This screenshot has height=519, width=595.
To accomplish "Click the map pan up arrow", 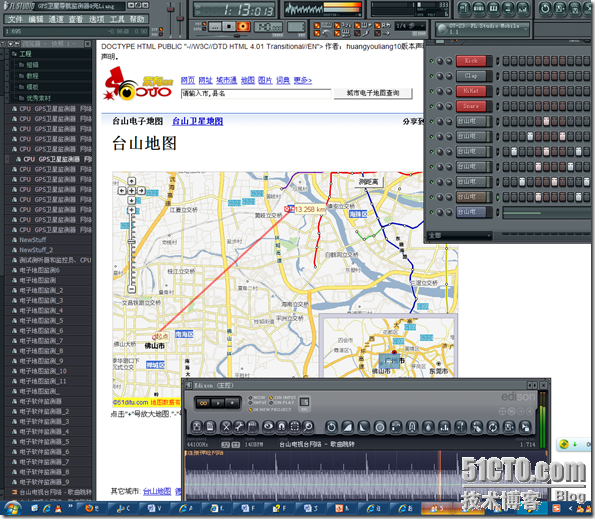I will (x=131, y=181).
